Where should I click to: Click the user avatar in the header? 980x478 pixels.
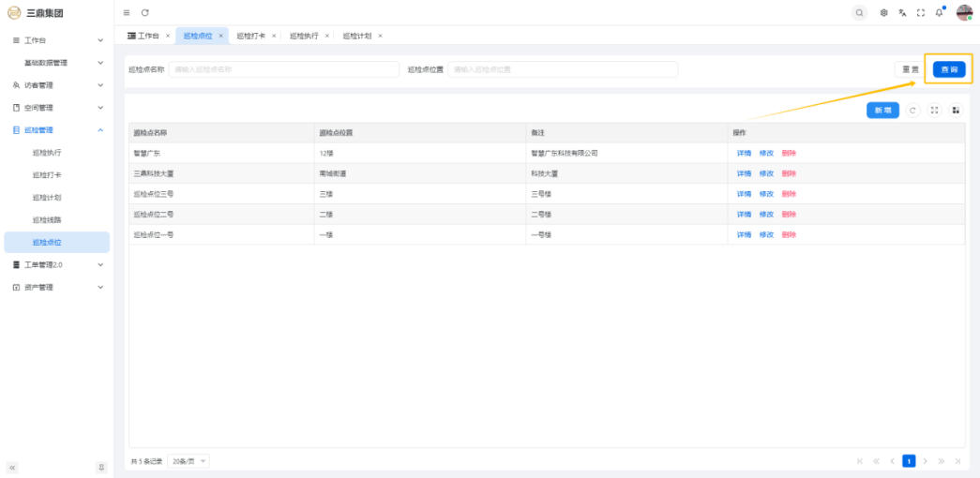(964, 12)
